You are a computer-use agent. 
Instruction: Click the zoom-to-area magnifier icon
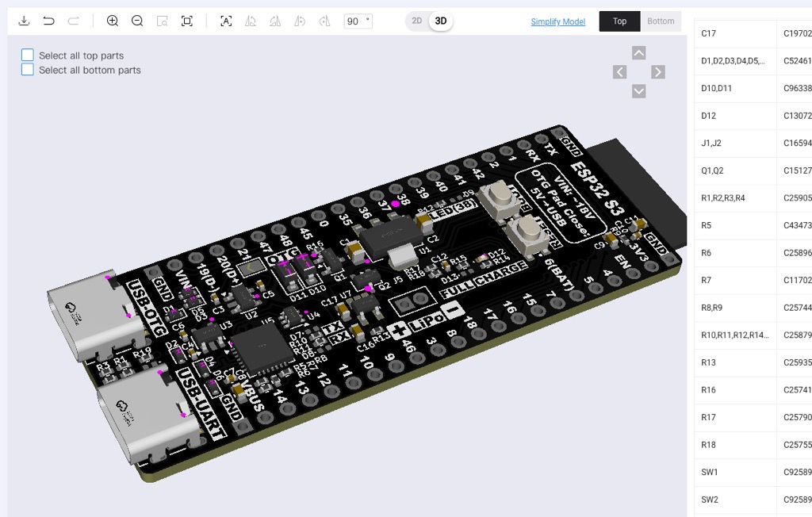coord(162,21)
